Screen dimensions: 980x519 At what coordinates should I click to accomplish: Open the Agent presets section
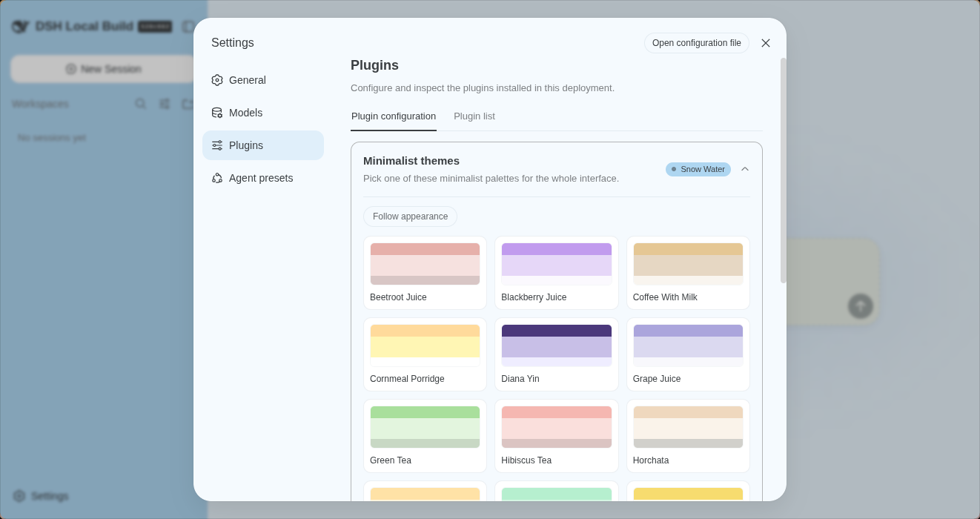coord(263,178)
